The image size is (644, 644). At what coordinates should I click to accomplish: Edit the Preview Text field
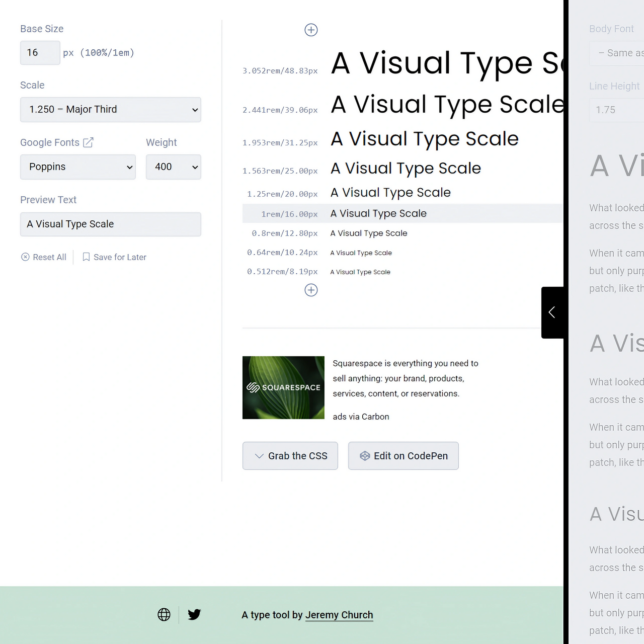(x=110, y=224)
